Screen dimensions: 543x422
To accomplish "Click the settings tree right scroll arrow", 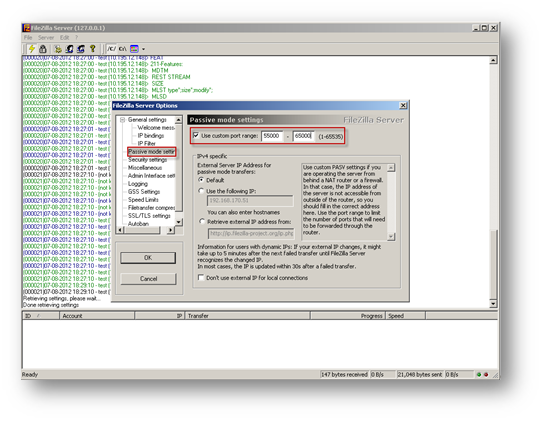I will click(x=170, y=230).
